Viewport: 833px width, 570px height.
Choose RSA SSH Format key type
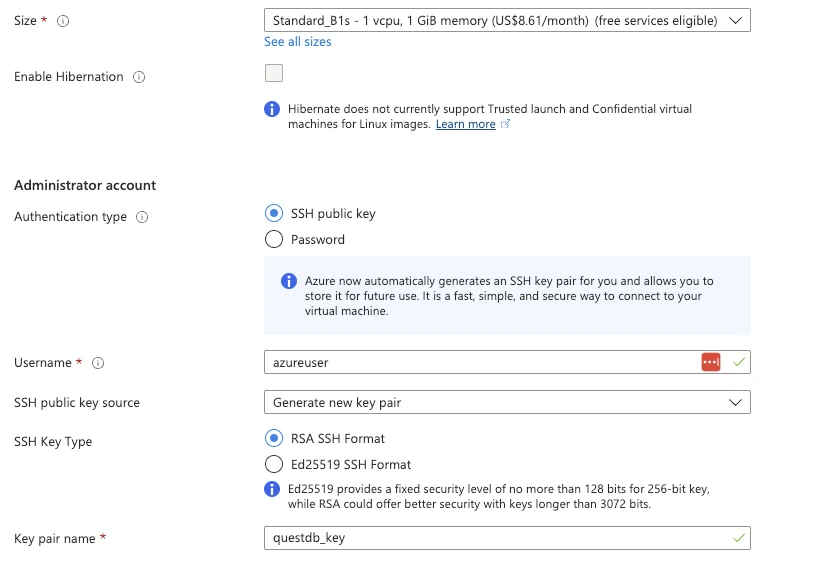click(x=274, y=438)
